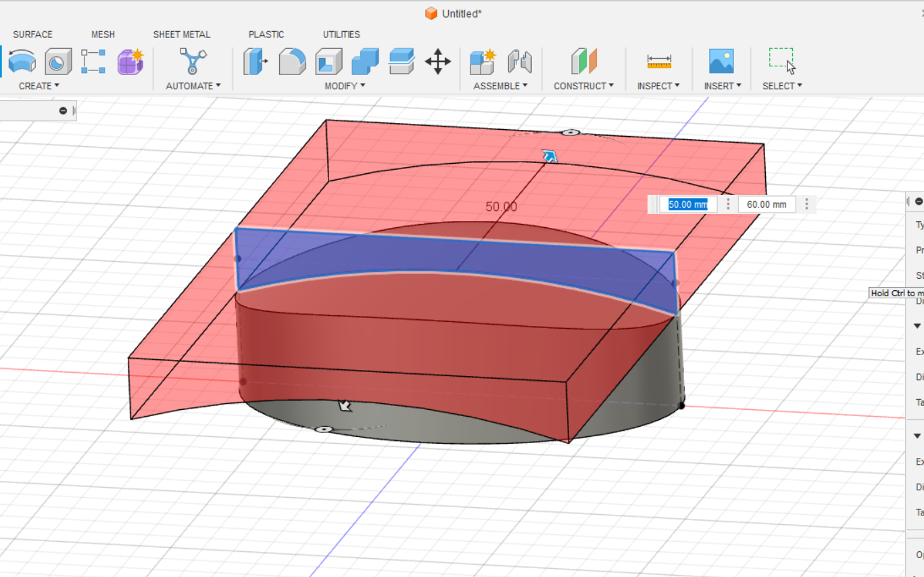Image resolution: width=924 pixels, height=577 pixels.
Task: Open the MODIFY dropdown menu
Action: [345, 86]
